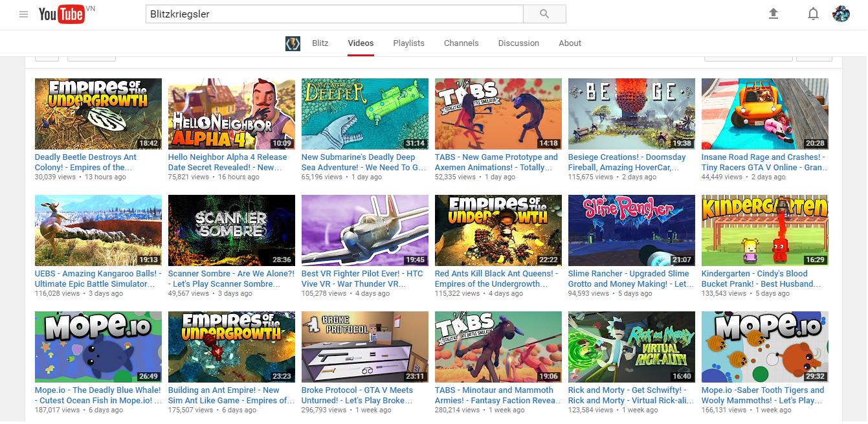
Task: Click title 'Scanner Sombre - Are We Alone?!'
Action: pos(231,278)
